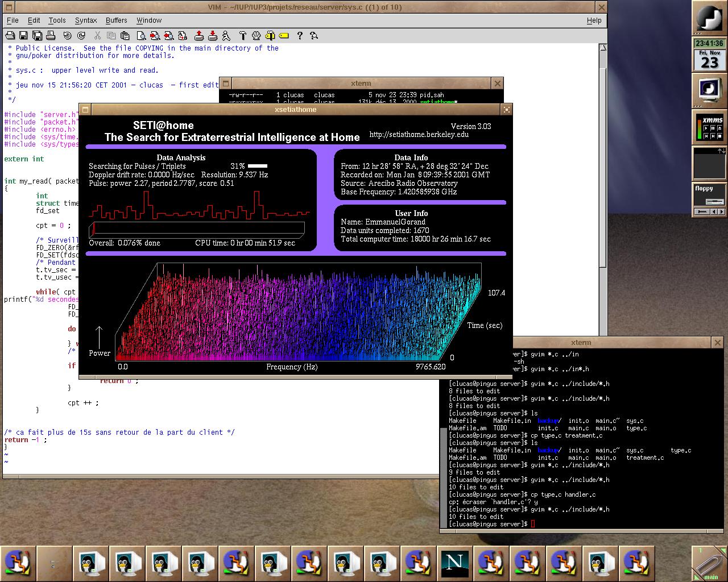The width and height of the screenshot is (728, 582).
Task: Build tags with the hammer-and-tag icon
Action: point(270,35)
